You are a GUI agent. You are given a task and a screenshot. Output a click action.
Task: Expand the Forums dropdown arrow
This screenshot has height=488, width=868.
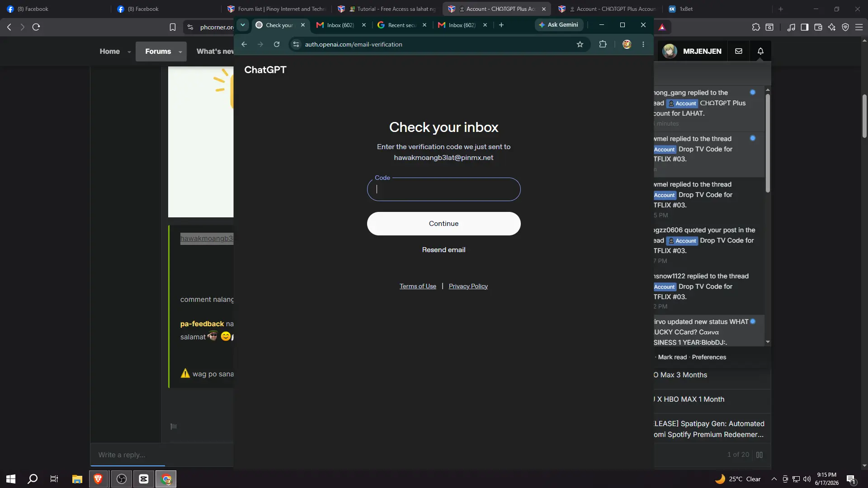coord(180,52)
